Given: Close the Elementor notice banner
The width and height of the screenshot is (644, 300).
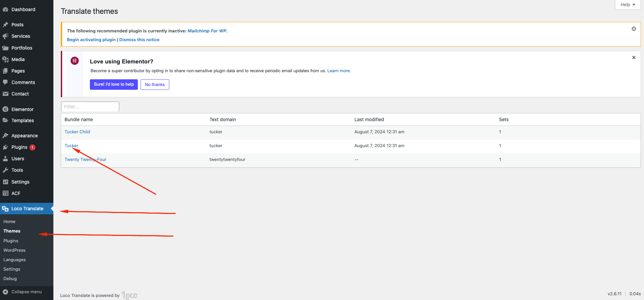Looking at the screenshot, I should (634, 58).
